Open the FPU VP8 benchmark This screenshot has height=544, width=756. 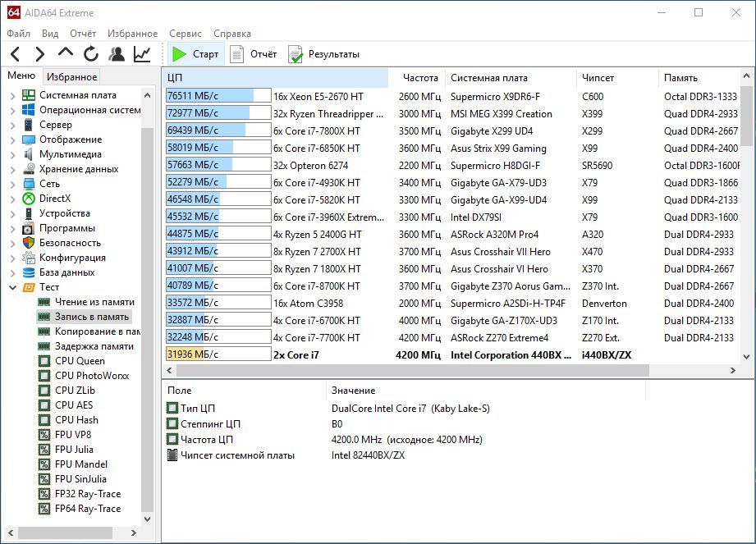73,435
